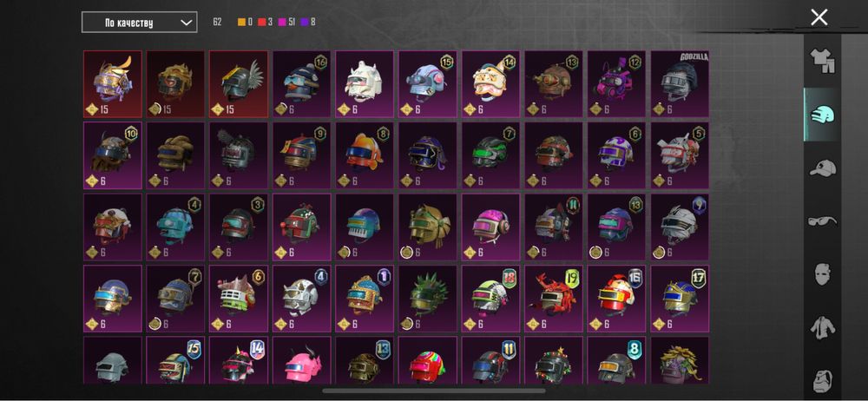
Task: Click the dropdown chevron arrow
Action: (x=187, y=23)
